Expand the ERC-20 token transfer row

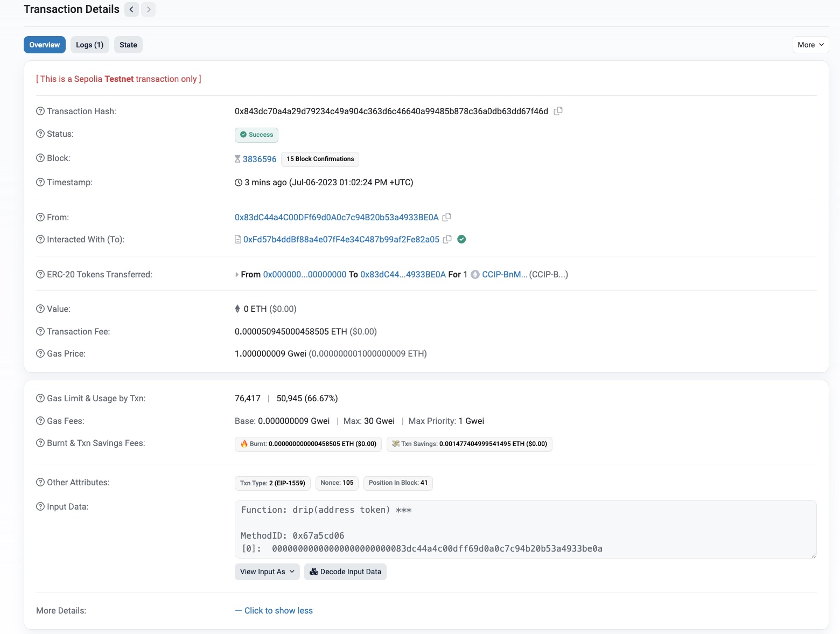pyautogui.click(x=237, y=274)
